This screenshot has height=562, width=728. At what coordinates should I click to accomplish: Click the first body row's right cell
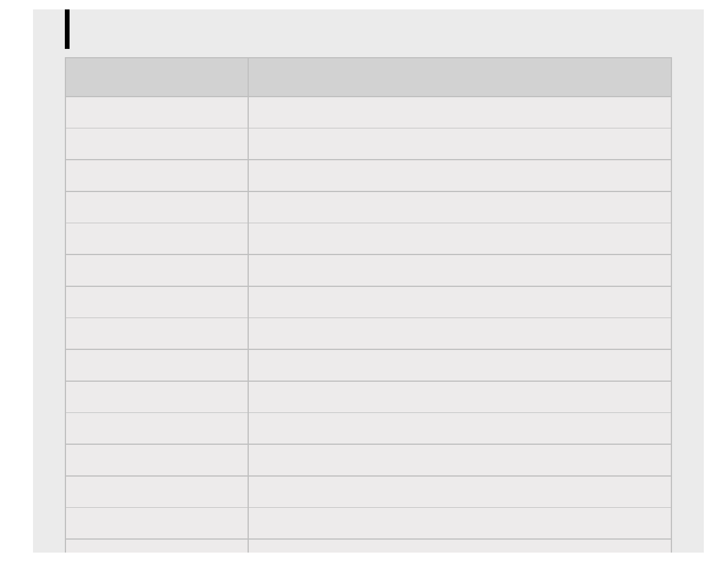pos(460,113)
